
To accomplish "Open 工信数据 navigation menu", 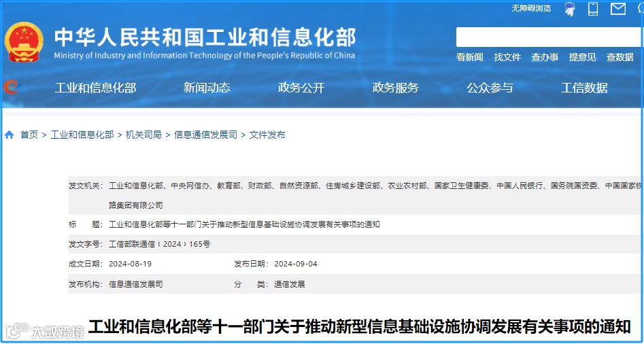I will [584, 88].
